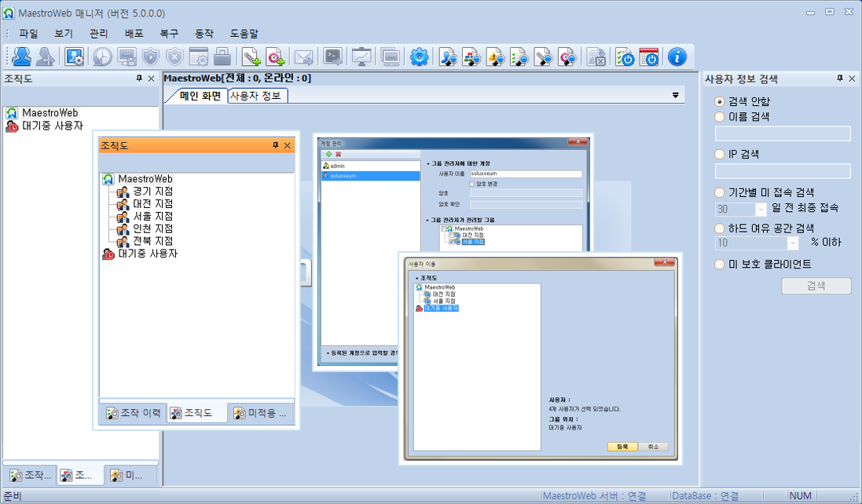Select the 검색 안함 radio button

(x=720, y=102)
